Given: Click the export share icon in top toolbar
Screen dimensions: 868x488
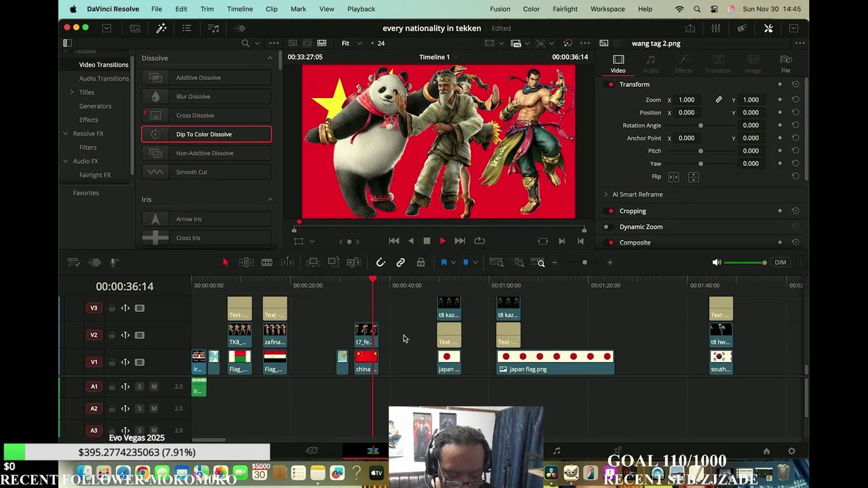Looking at the screenshot, I should pos(690,28).
